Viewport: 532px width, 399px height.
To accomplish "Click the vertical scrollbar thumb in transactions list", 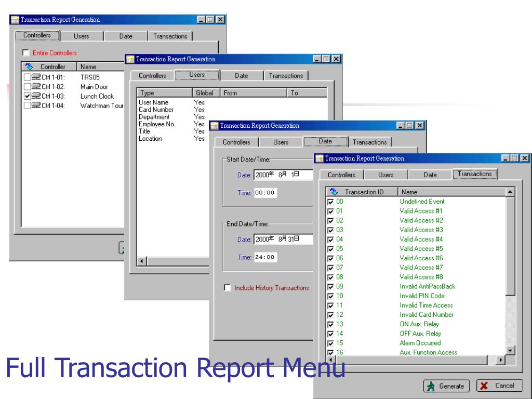I will [x=510, y=246].
